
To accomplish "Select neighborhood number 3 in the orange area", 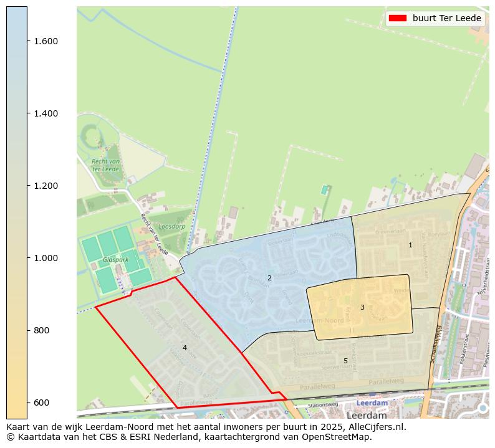I will (362, 307).
